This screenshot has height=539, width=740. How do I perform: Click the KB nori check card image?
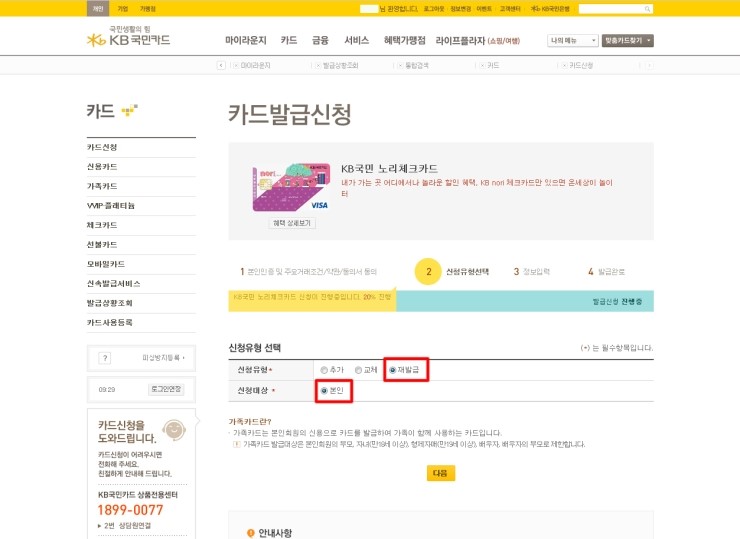290,187
